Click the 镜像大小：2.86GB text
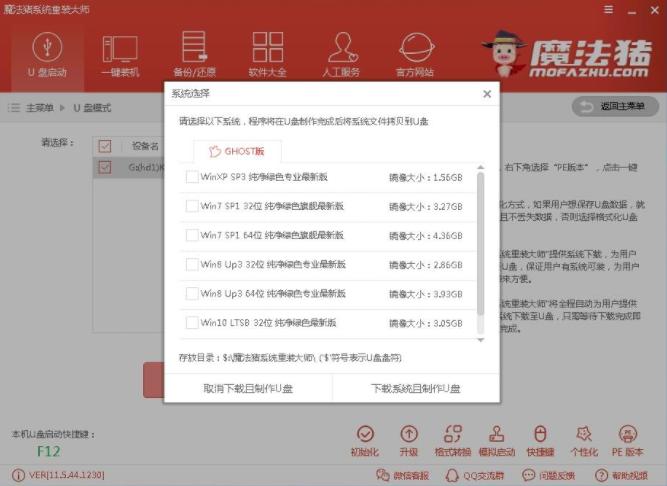The image size is (667, 486). pyautogui.click(x=425, y=265)
